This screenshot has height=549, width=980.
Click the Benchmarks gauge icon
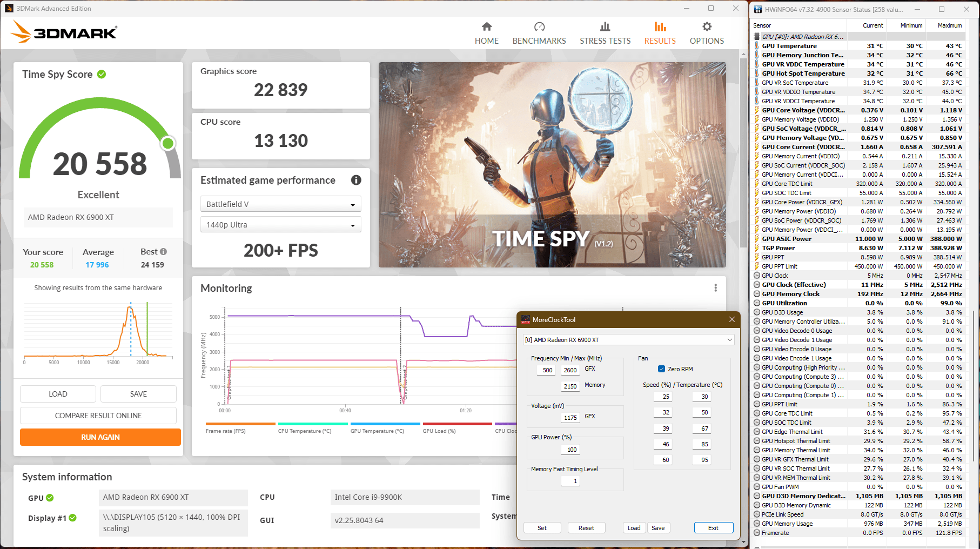[539, 26]
